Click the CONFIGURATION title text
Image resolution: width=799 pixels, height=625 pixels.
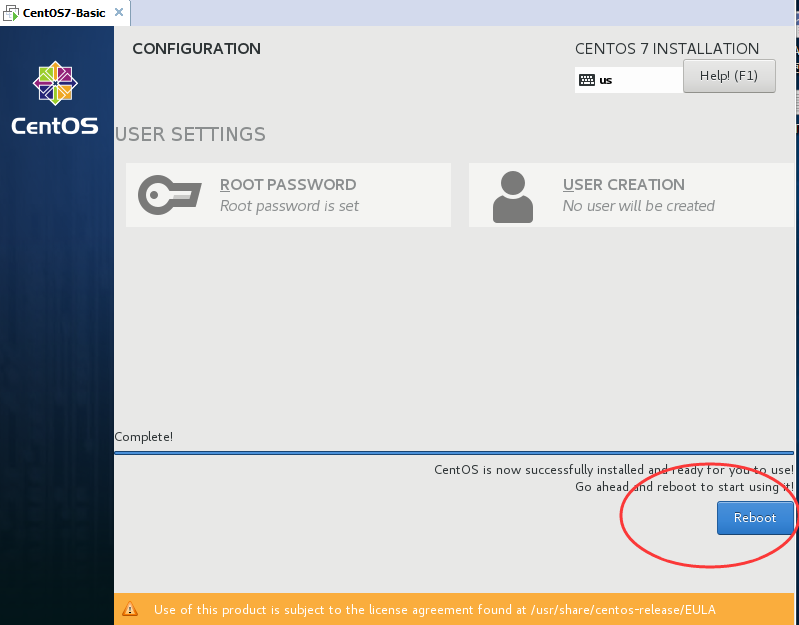197,49
